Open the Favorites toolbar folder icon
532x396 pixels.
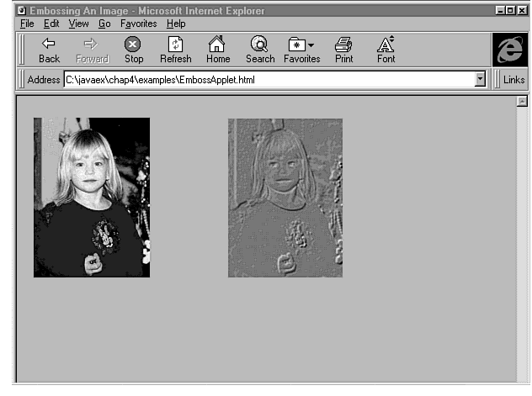coord(298,45)
